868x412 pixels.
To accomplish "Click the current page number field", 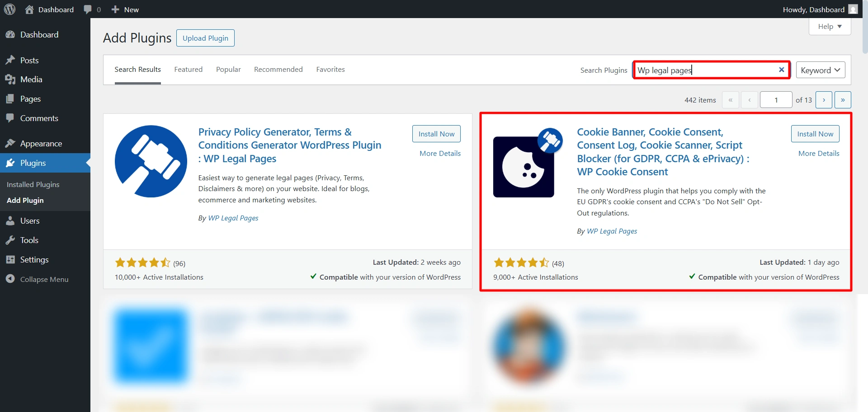I will (x=776, y=100).
